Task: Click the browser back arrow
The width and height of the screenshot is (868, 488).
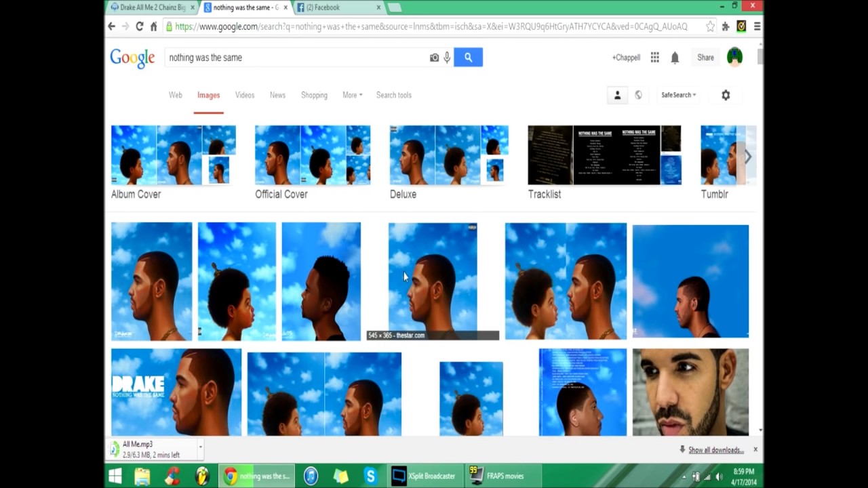Action: pos(111,26)
